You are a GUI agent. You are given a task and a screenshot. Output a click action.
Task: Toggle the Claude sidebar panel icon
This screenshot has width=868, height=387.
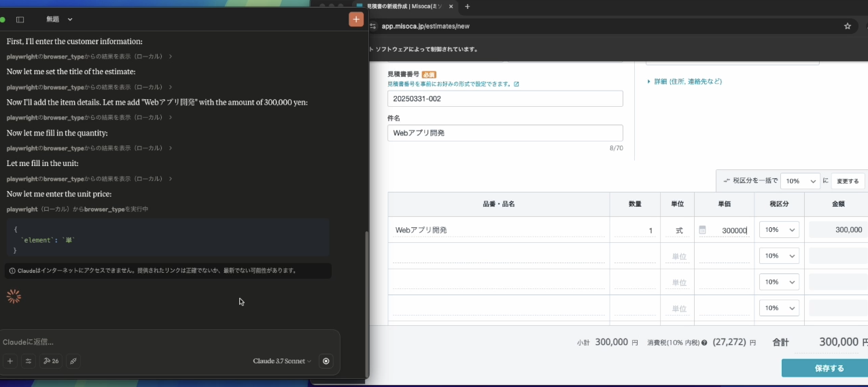point(20,20)
